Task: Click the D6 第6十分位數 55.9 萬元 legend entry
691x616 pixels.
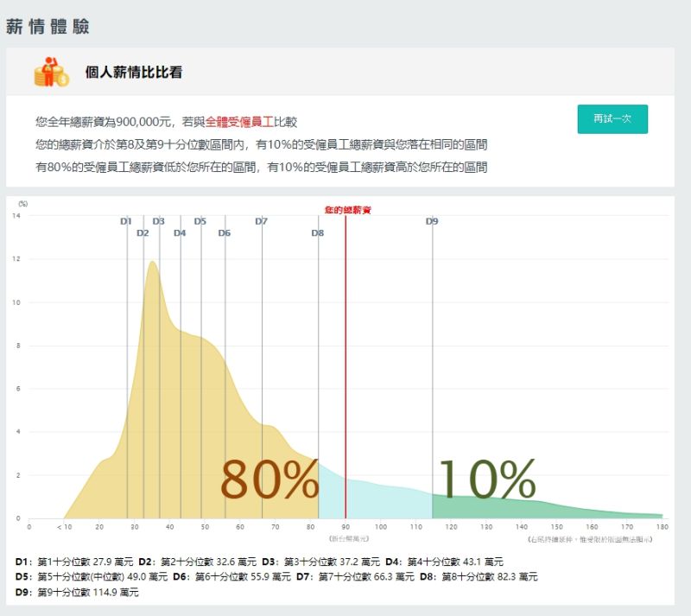Action: [231, 577]
